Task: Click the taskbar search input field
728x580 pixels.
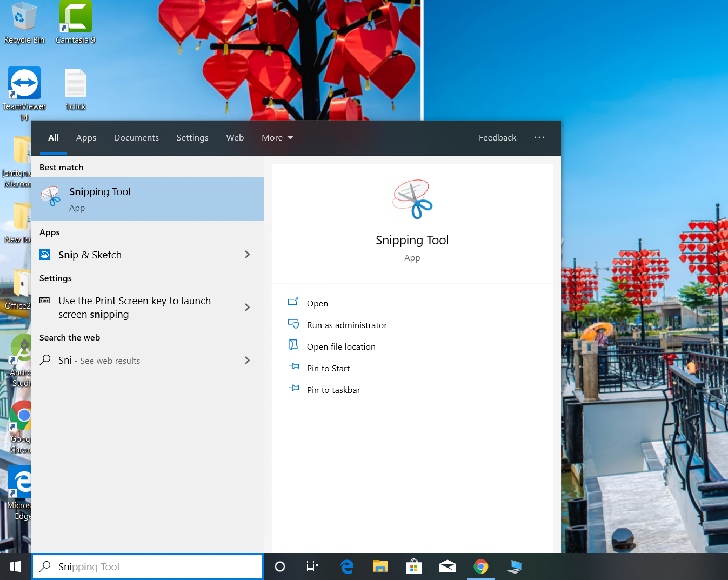Action: [148, 566]
